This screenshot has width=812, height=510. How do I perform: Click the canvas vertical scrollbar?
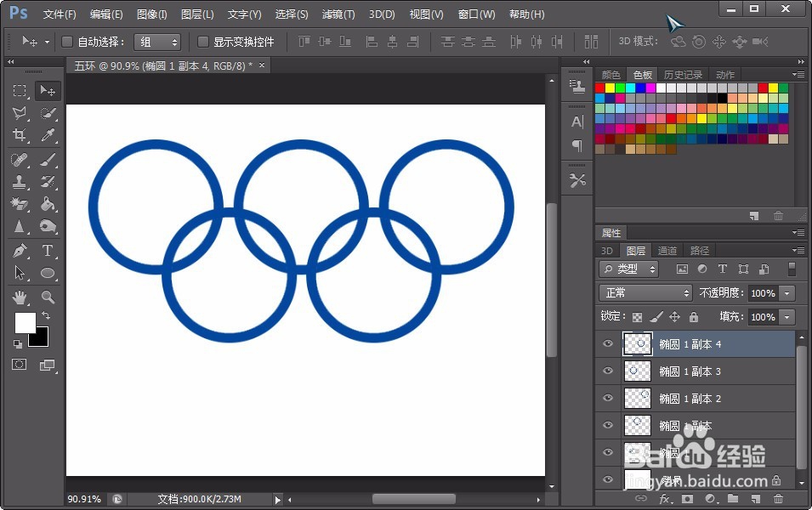552,280
